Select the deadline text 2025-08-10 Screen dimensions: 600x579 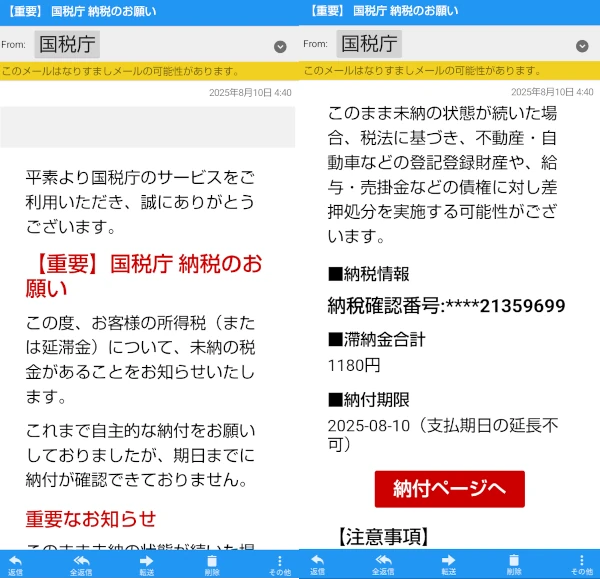click(x=369, y=426)
